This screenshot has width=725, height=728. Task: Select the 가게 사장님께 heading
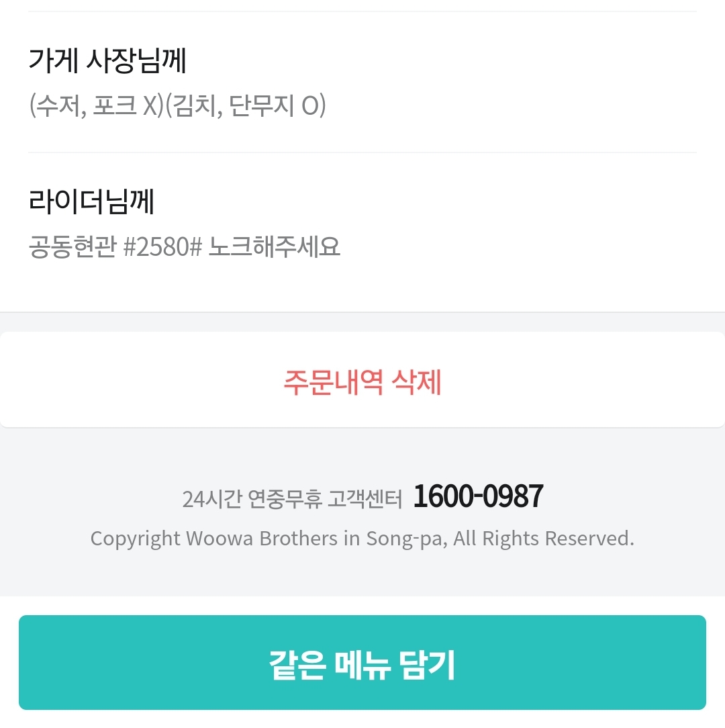coord(107,60)
